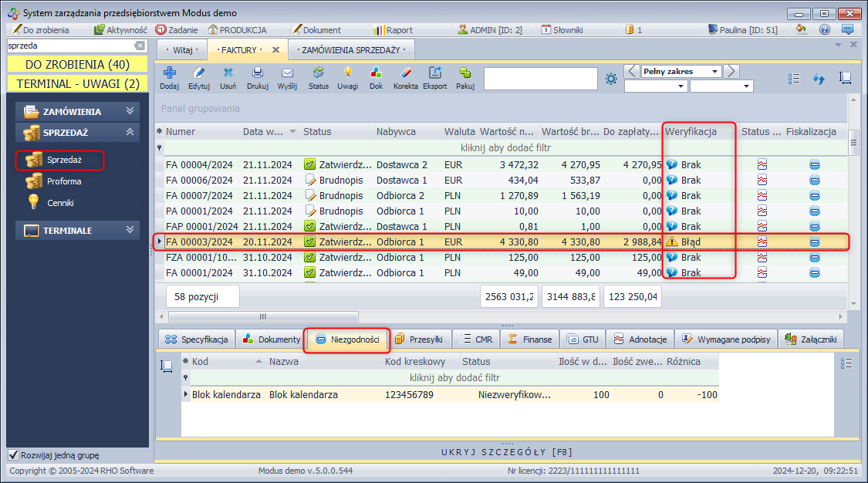The width and height of the screenshot is (868, 483).
Task: Click the Korekta toolbar icon
Action: click(405, 73)
